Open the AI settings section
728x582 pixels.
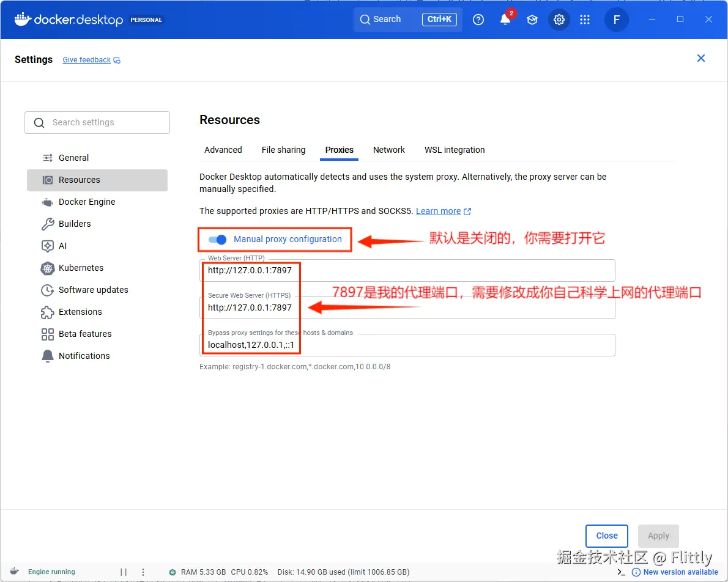pyautogui.click(x=61, y=246)
